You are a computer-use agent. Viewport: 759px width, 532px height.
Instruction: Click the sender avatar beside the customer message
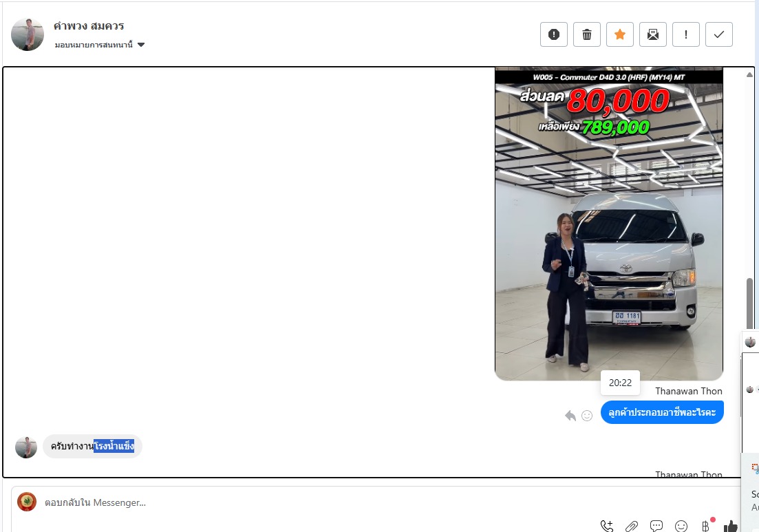point(26,447)
